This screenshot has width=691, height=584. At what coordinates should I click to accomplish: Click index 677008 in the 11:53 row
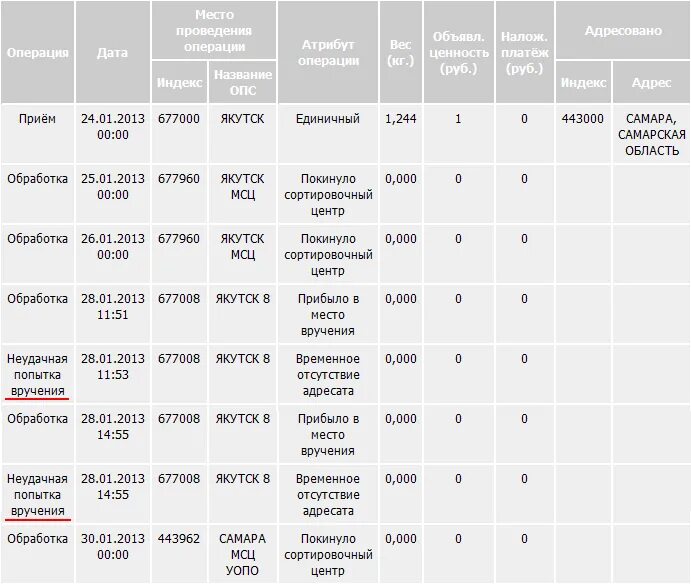(179, 359)
